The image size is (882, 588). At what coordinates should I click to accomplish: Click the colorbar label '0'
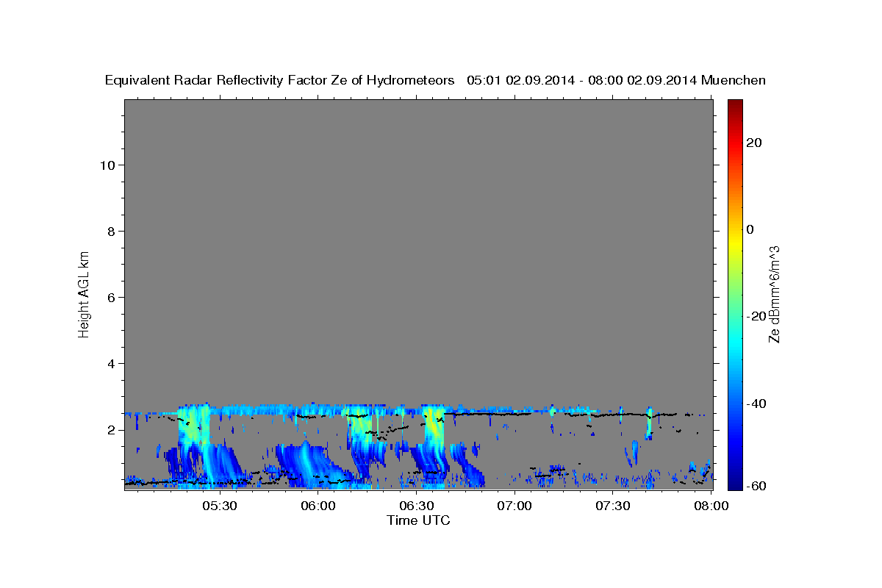pos(750,229)
